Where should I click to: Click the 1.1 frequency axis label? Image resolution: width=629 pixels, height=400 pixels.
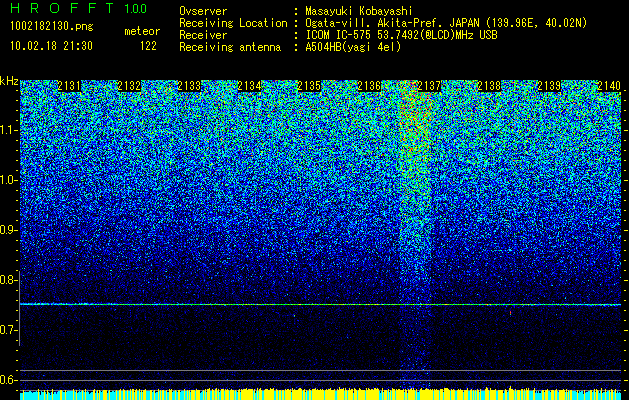8,130
